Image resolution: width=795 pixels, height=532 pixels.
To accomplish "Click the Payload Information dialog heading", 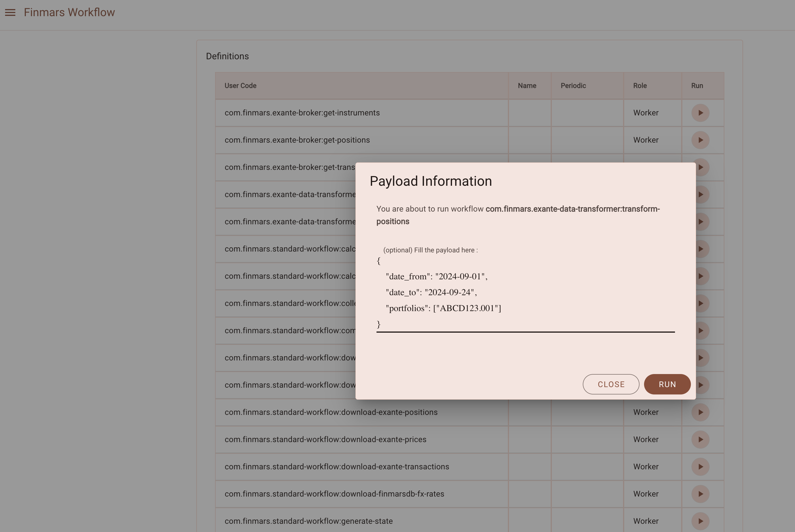I will point(430,181).
